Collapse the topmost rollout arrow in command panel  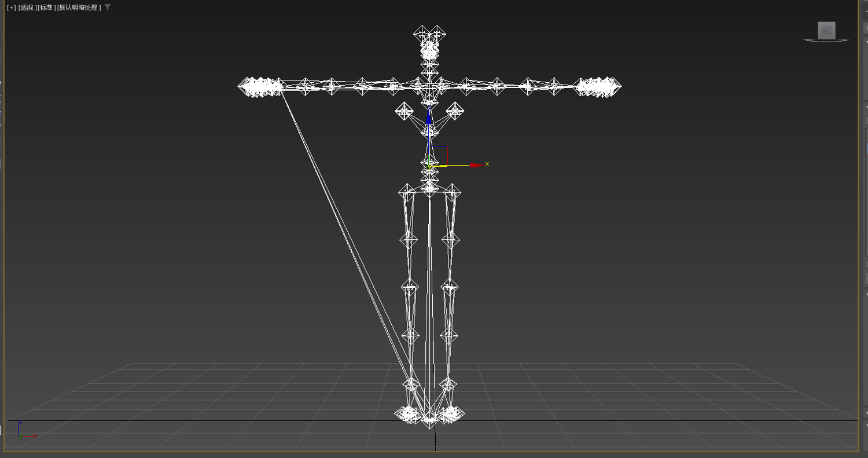[866, 42]
